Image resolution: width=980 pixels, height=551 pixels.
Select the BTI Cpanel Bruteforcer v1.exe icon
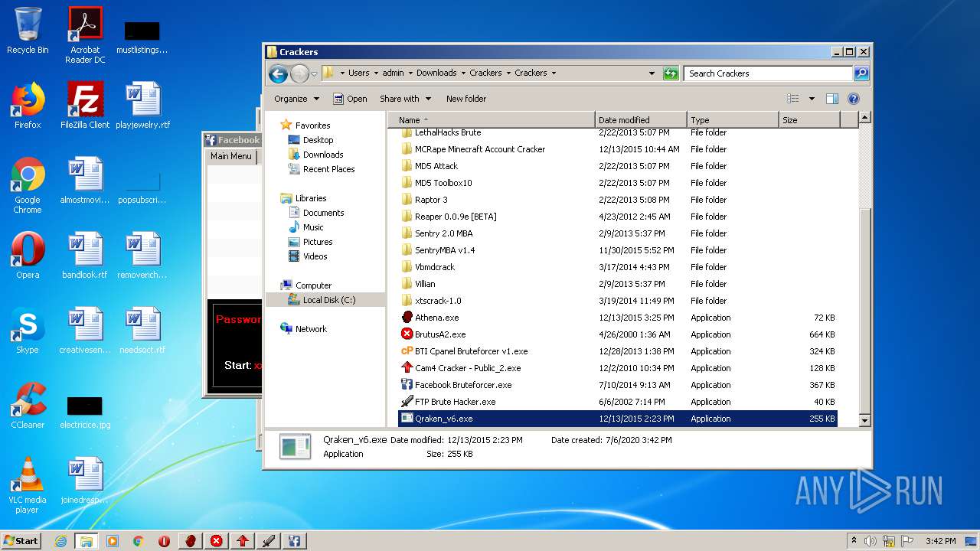(x=407, y=351)
